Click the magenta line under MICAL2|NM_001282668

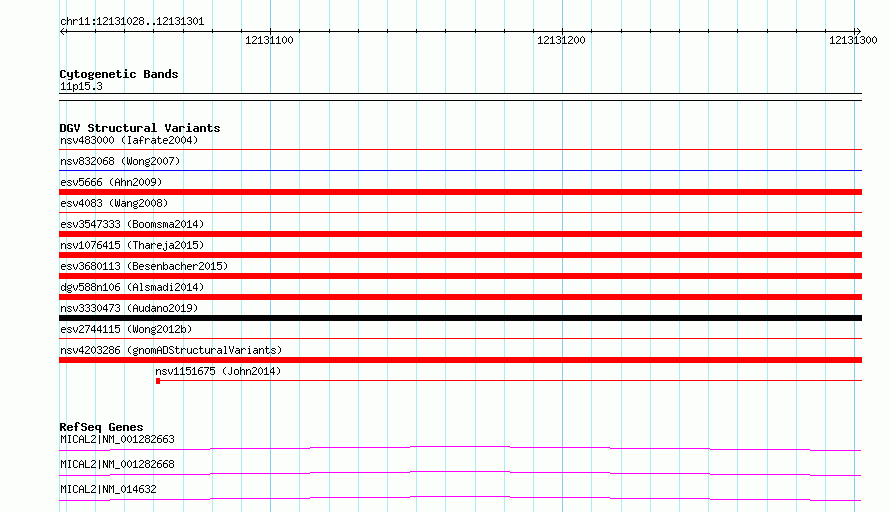coord(460,473)
